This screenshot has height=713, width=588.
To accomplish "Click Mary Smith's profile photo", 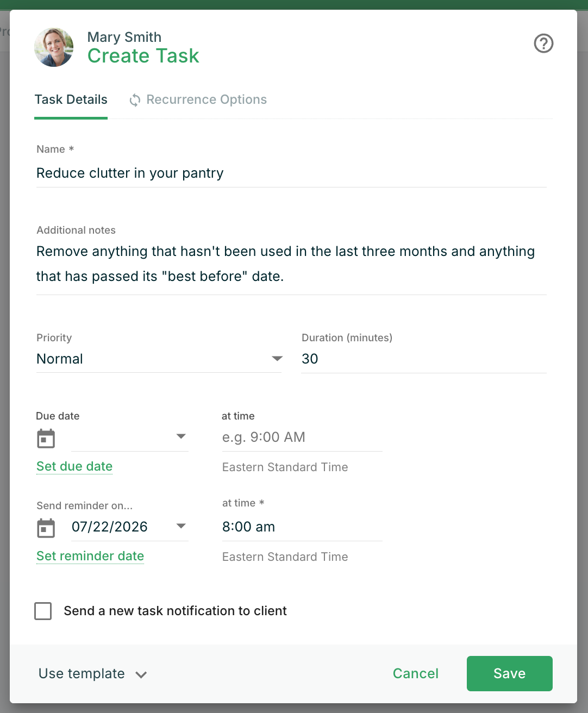I will pyautogui.click(x=54, y=47).
